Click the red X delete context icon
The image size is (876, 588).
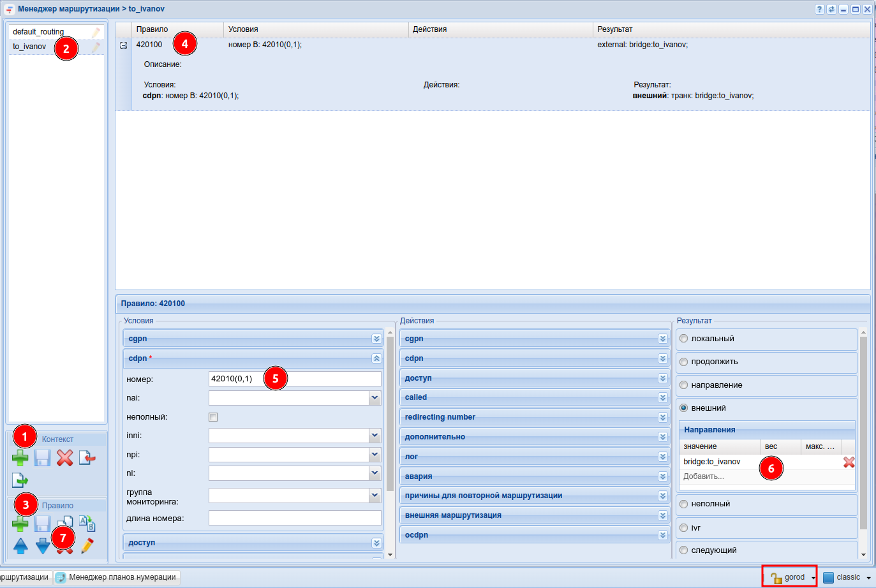[64, 458]
